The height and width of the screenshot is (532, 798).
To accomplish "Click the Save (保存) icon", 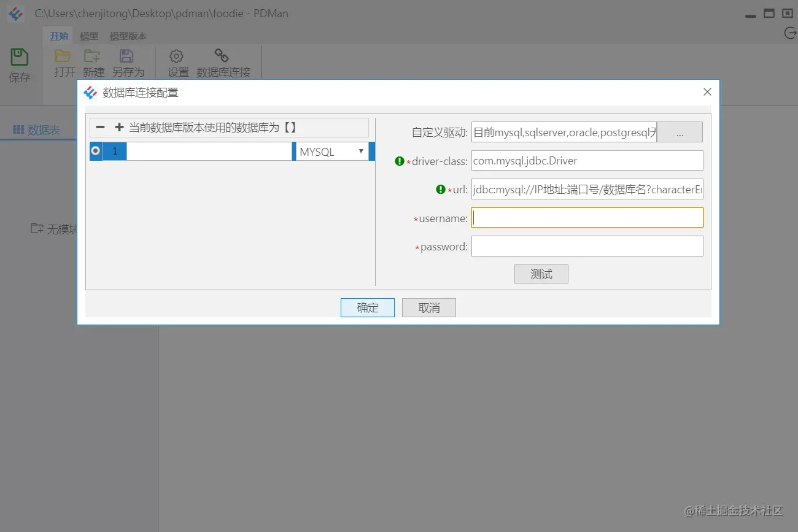I will click(x=20, y=58).
